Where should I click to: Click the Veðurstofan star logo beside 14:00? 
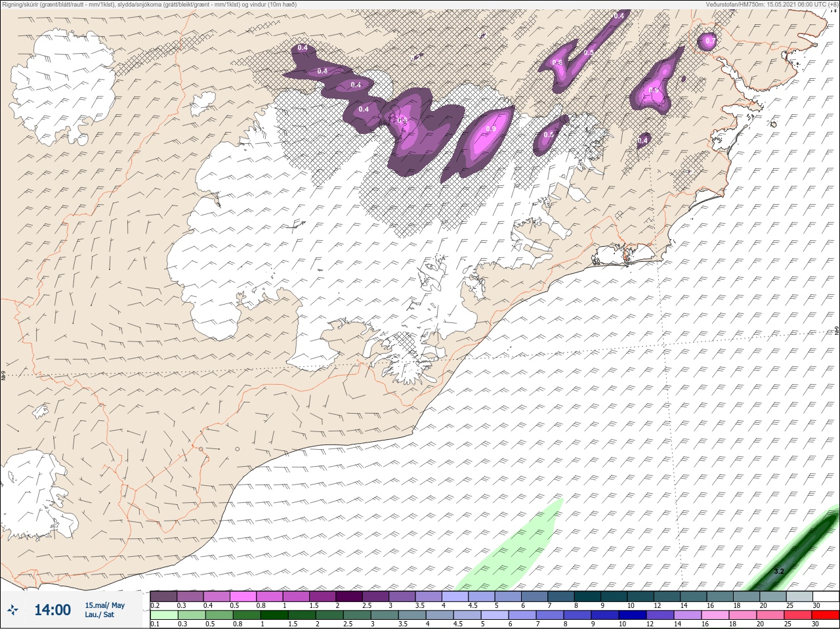tap(12, 611)
